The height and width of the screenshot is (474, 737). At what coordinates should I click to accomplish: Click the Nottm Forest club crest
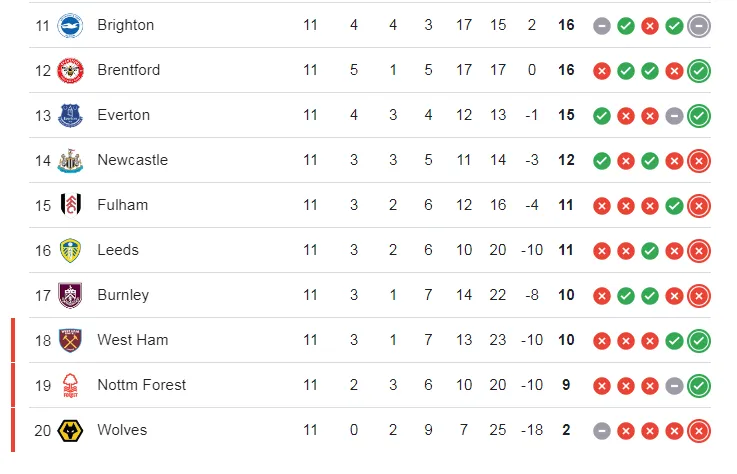pyautogui.click(x=70, y=385)
